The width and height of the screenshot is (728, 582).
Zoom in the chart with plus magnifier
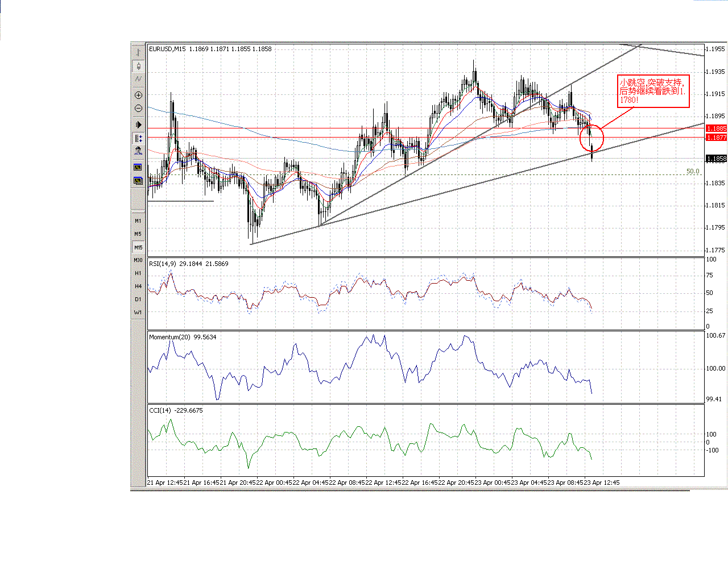pos(138,95)
